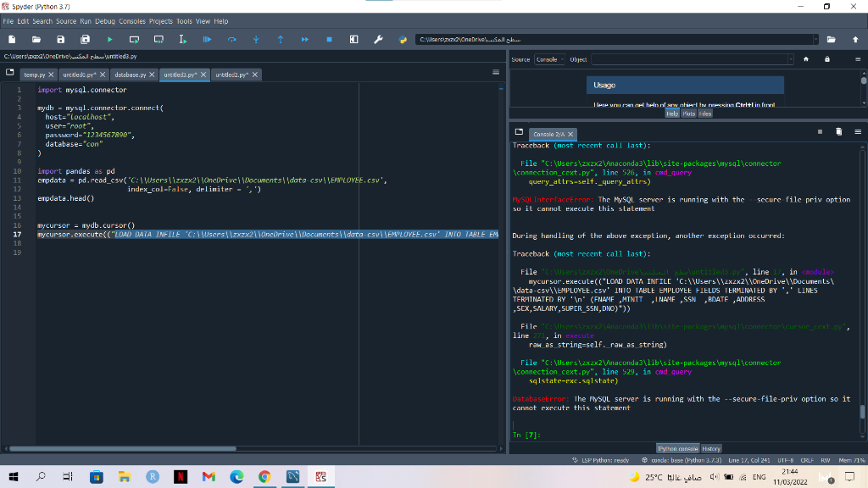Viewport: 868px width, 488px height.
Task: Click the New file icon in the toolbar
Action: point(12,39)
